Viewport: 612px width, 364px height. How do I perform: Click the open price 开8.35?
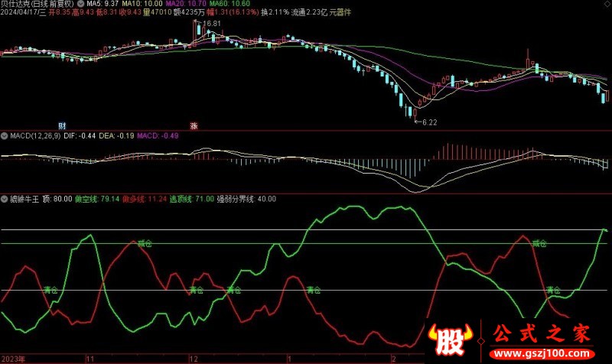point(60,12)
